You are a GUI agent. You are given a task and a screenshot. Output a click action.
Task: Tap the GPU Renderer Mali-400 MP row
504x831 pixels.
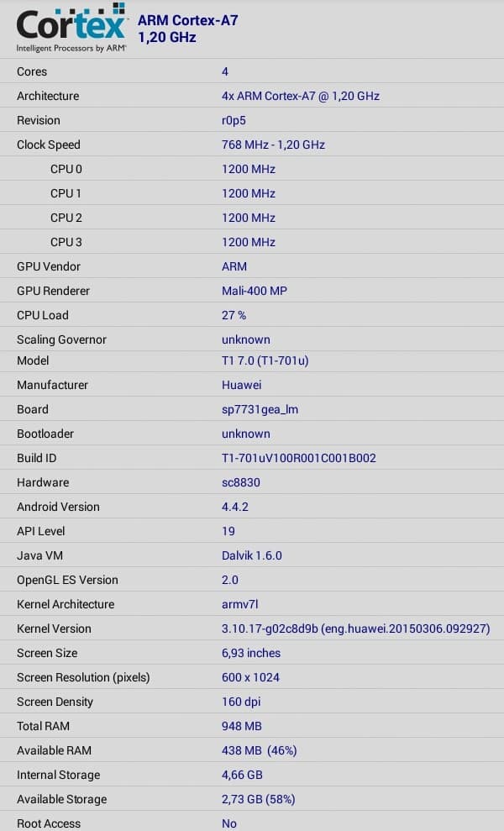pyautogui.click(x=252, y=292)
